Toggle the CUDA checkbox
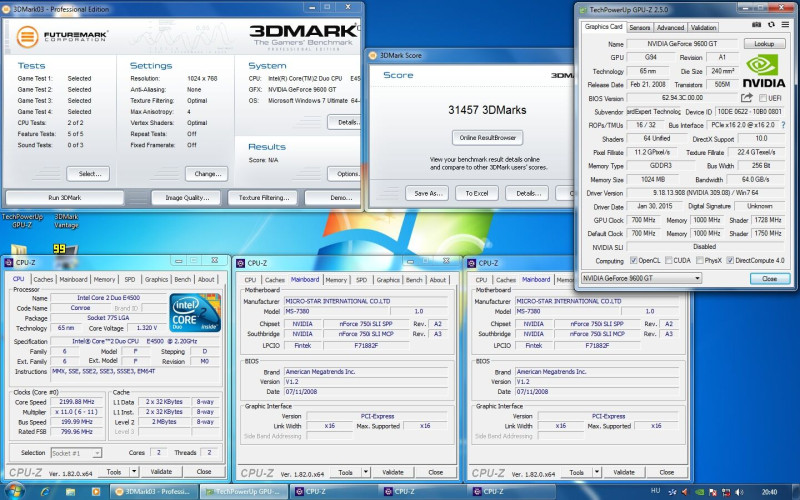The height and width of the screenshot is (500, 800). [668, 260]
